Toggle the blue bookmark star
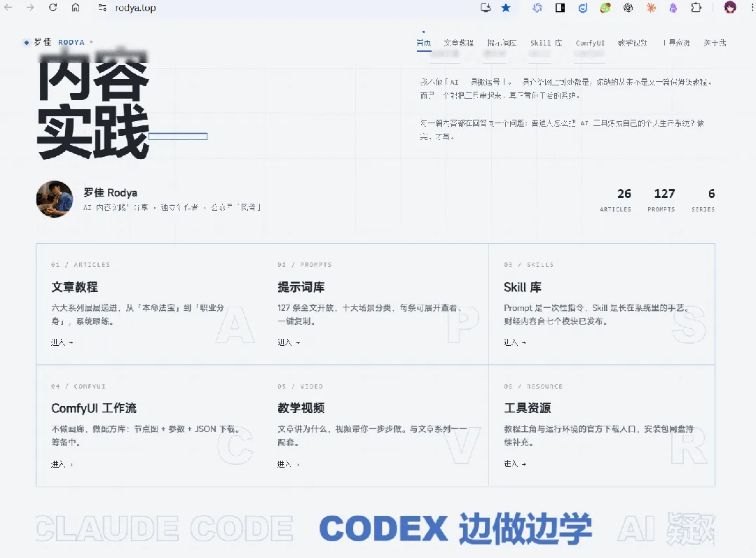Image resolution: width=756 pixels, height=558 pixels. pos(506,8)
